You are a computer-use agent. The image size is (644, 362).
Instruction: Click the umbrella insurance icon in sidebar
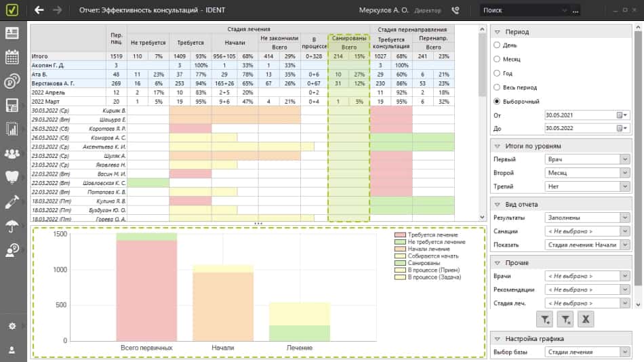tap(12, 226)
